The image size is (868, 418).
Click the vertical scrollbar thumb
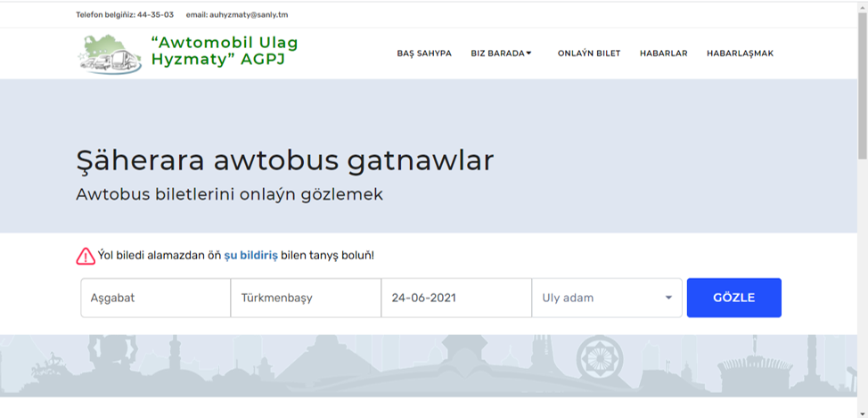(862, 85)
